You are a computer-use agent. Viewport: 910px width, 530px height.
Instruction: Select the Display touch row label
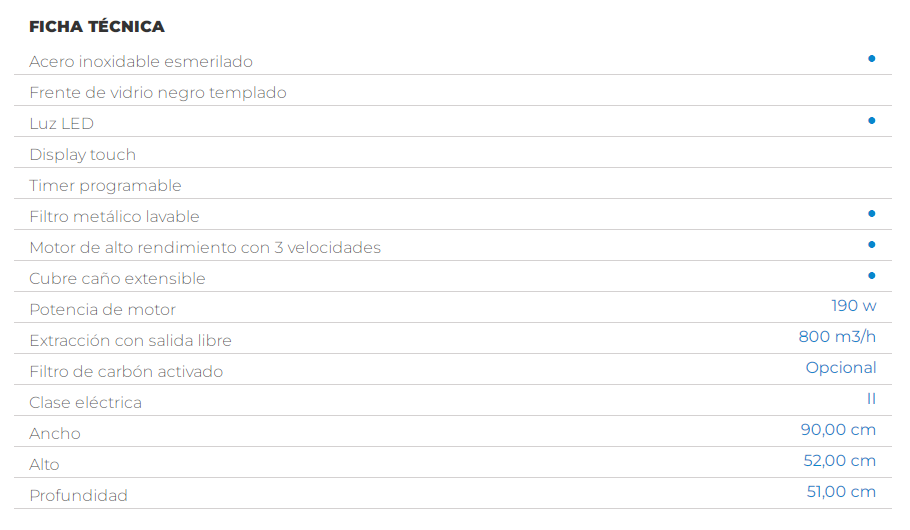pyautogui.click(x=82, y=155)
